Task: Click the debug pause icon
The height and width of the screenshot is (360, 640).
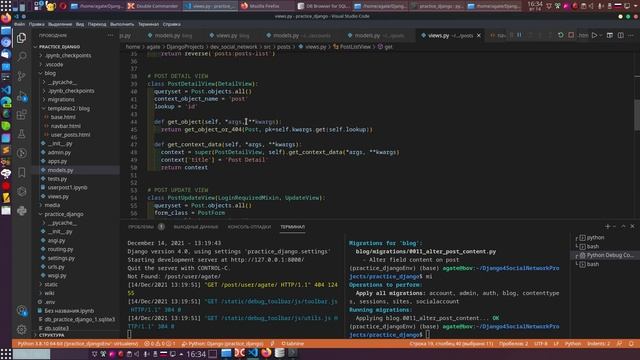Action: tap(519, 36)
